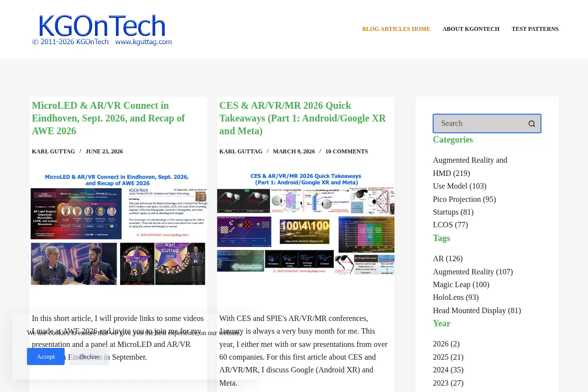The image size is (588, 392).
Task: Open June 23, 2026 post date
Action: [x=104, y=151]
